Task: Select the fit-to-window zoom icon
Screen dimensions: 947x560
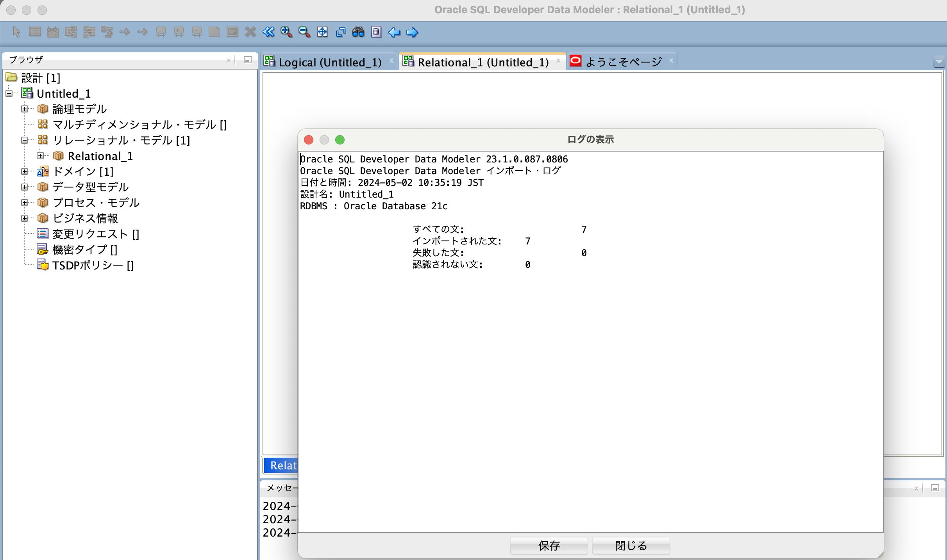Action: click(x=323, y=32)
